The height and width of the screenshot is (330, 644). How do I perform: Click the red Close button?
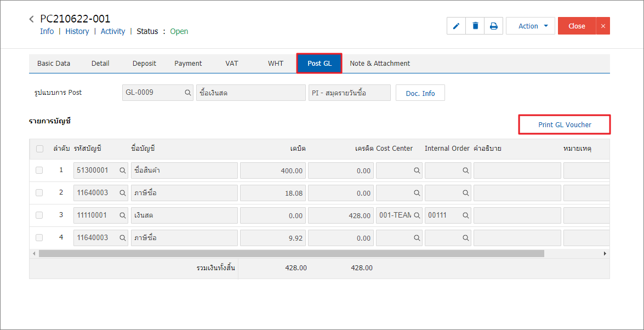coord(577,26)
